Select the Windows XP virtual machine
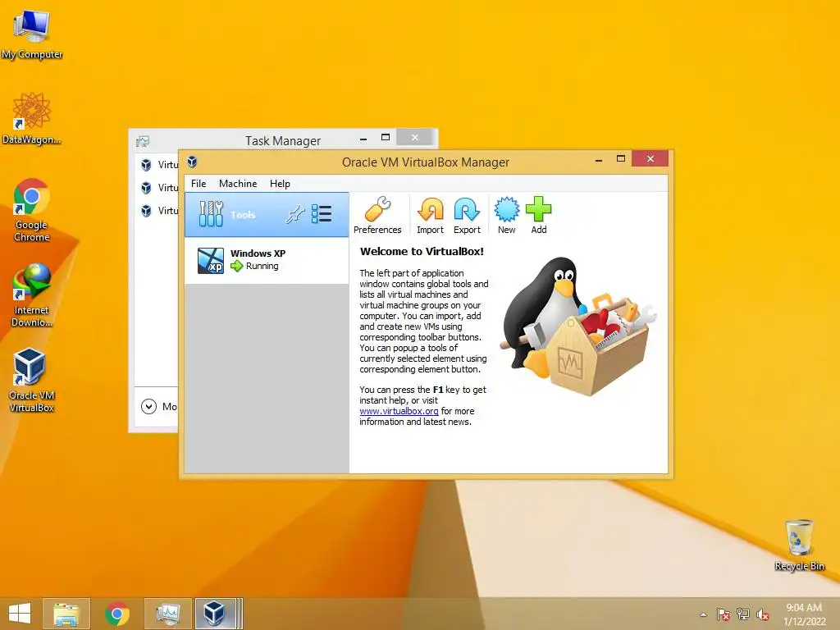This screenshot has width=840, height=630. point(267,260)
